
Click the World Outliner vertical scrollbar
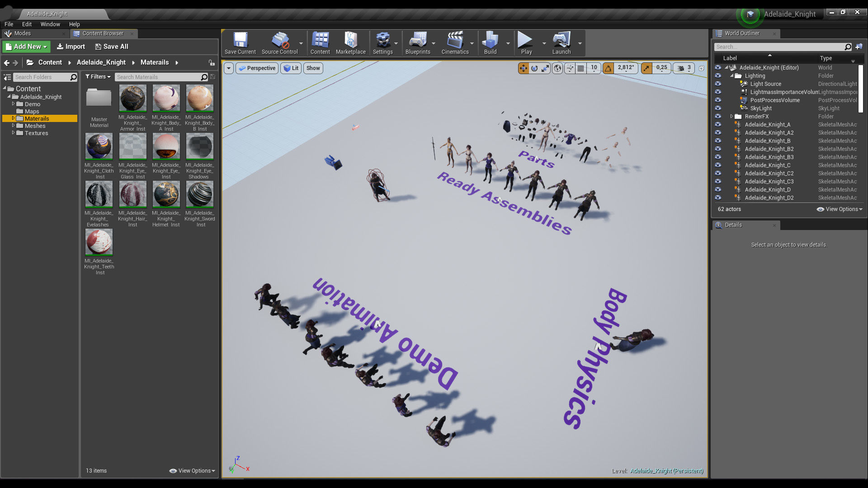860,88
